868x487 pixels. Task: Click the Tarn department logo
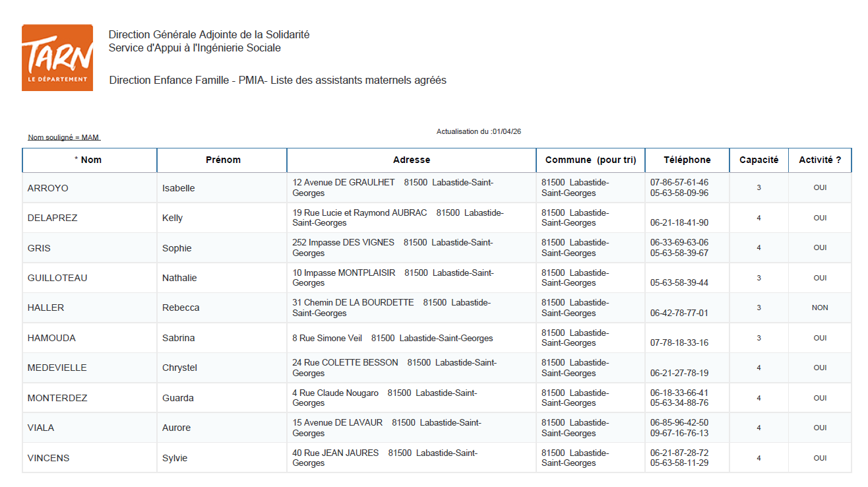pyautogui.click(x=57, y=57)
